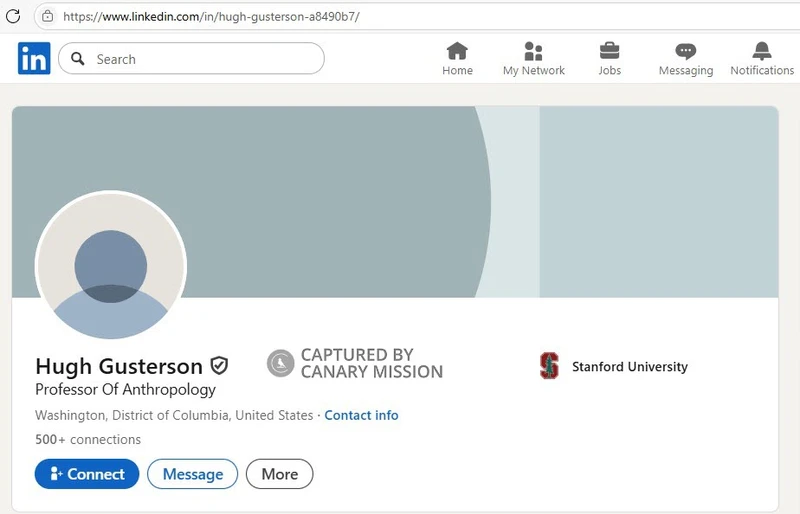Open the Messaging chat bubble icon
The width and height of the screenshot is (800, 514).
pos(685,51)
